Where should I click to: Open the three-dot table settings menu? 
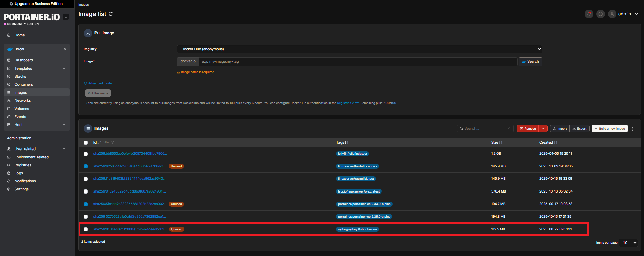tap(632, 129)
